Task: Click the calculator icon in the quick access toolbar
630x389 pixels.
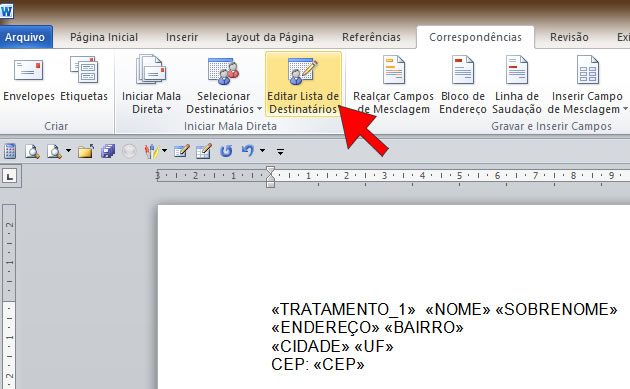Action: [x=10, y=152]
